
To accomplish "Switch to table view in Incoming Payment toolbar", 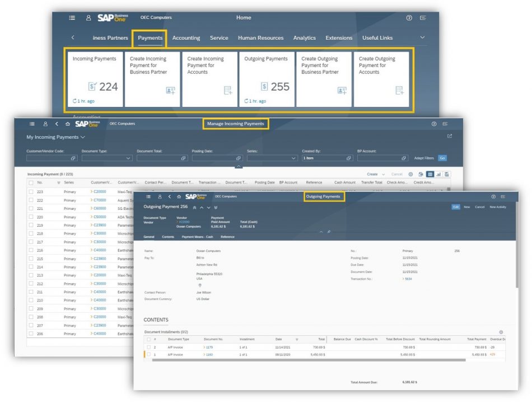I will click(430, 174).
